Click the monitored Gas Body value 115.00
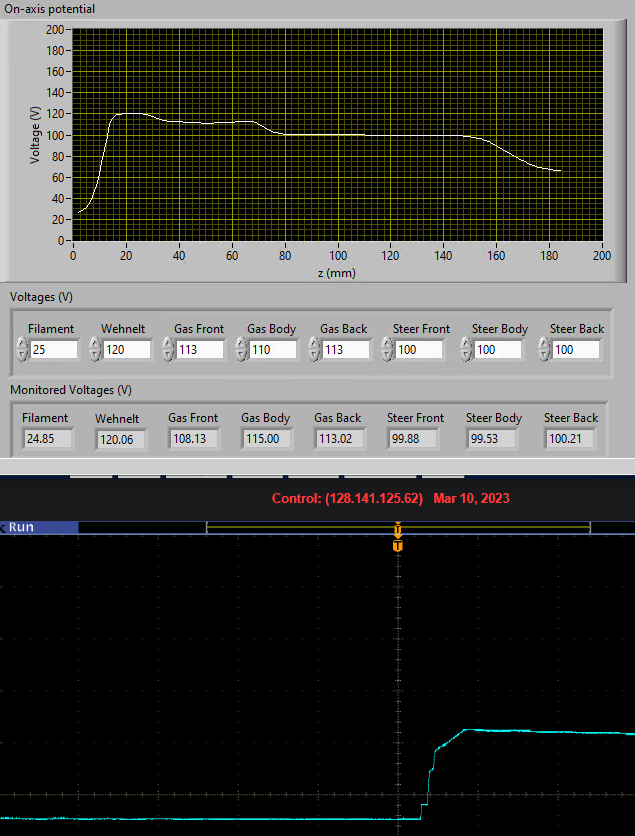Image resolution: width=635 pixels, height=836 pixels. pos(267,439)
